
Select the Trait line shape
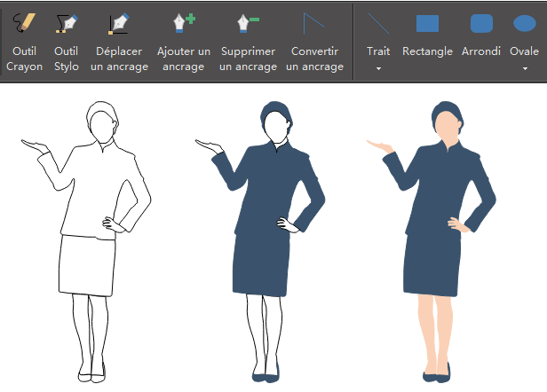[x=378, y=25]
